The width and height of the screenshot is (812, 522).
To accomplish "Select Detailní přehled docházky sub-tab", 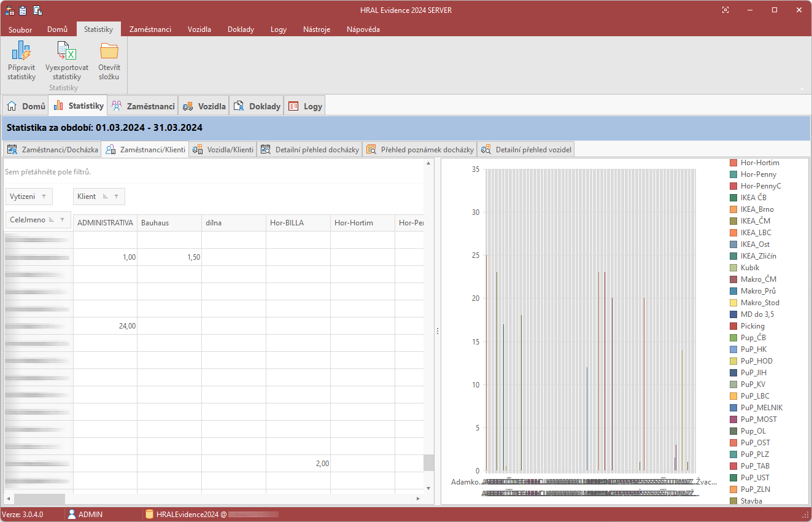I will click(310, 149).
